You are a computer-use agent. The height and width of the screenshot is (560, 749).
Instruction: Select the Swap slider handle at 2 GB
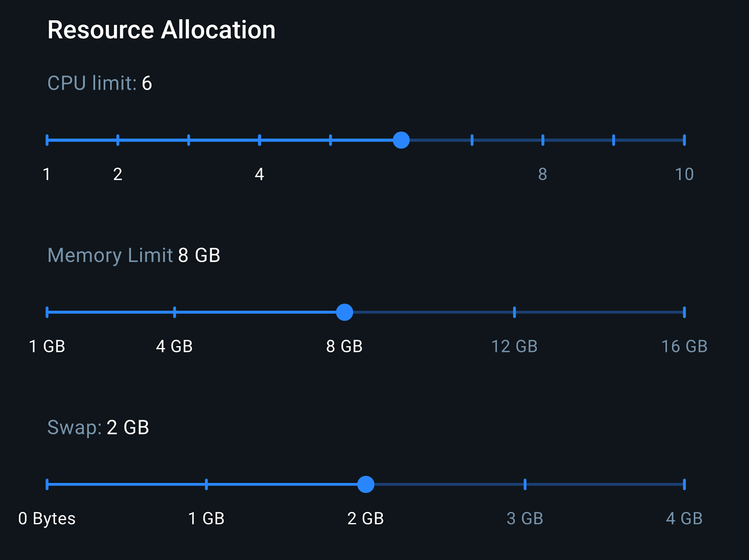(366, 485)
